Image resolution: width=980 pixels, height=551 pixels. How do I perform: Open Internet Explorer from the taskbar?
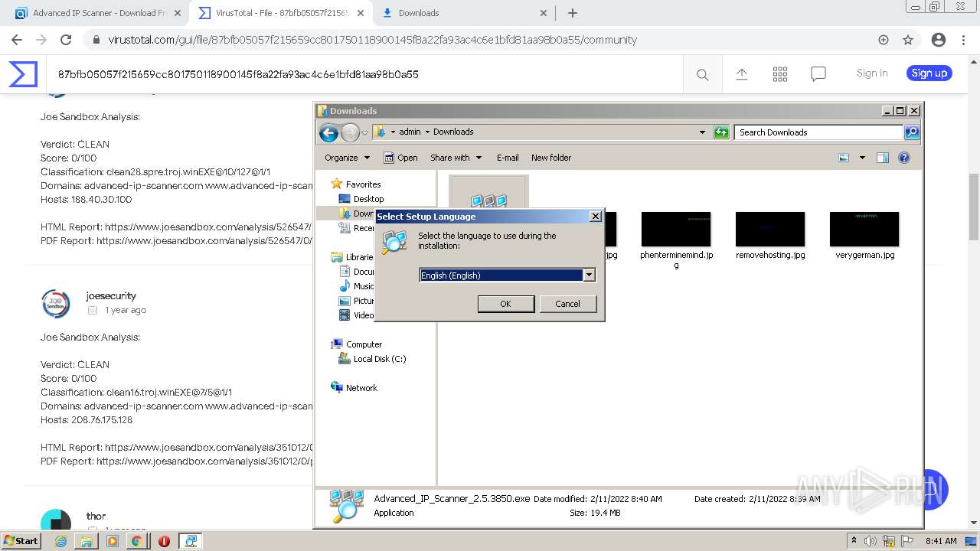tap(61, 541)
